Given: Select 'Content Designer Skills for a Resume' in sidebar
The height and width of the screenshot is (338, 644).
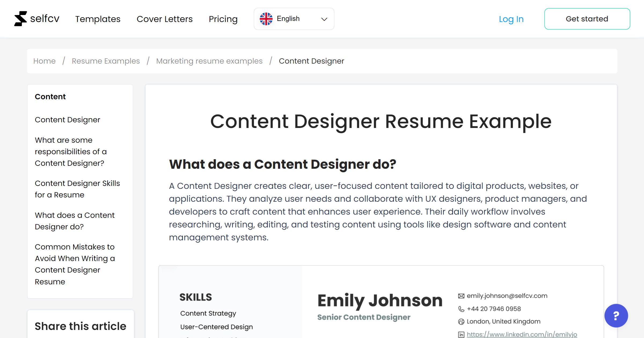Looking at the screenshot, I should click(77, 189).
